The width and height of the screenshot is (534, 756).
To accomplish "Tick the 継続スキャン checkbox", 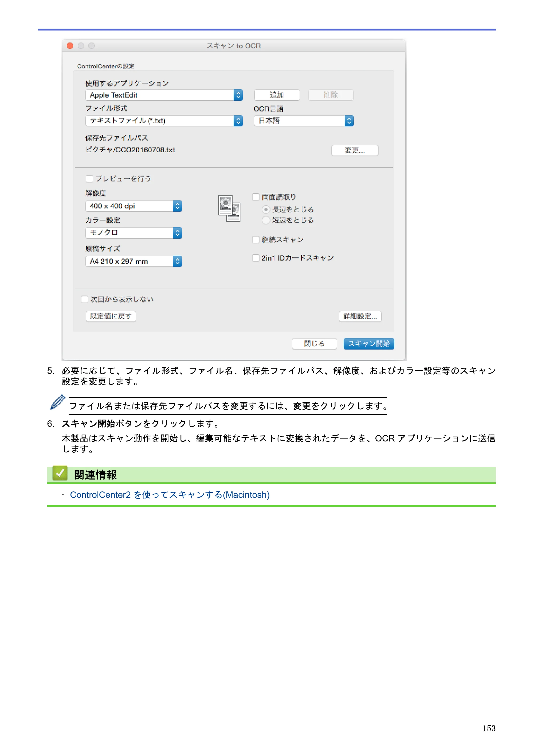I will 256,239.
